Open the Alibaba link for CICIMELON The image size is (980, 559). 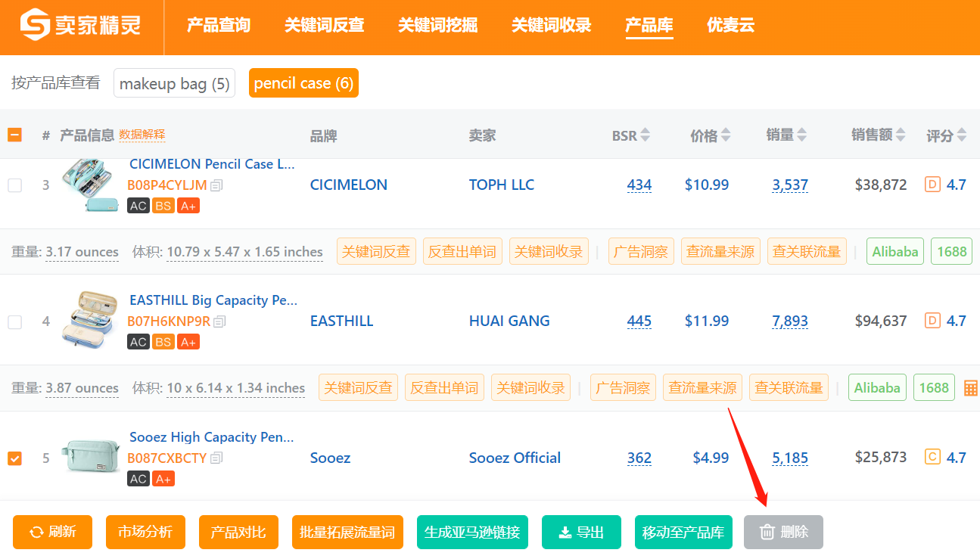(895, 252)
